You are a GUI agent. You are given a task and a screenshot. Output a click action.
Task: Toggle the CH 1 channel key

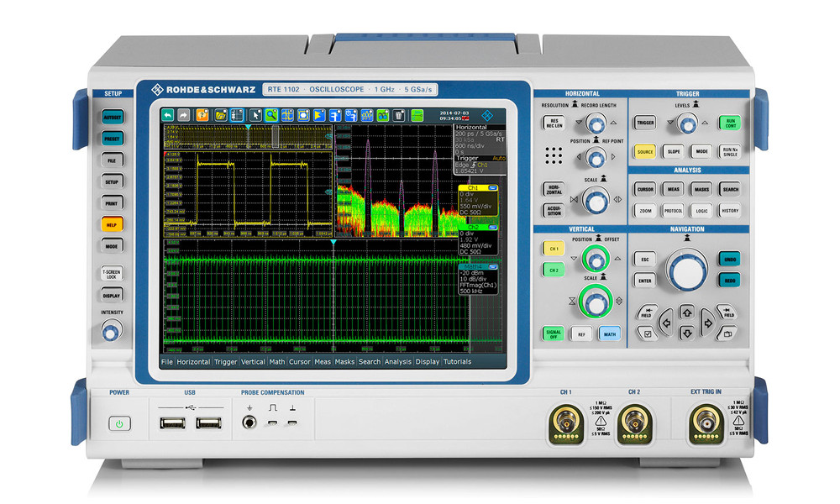(554, 249)
